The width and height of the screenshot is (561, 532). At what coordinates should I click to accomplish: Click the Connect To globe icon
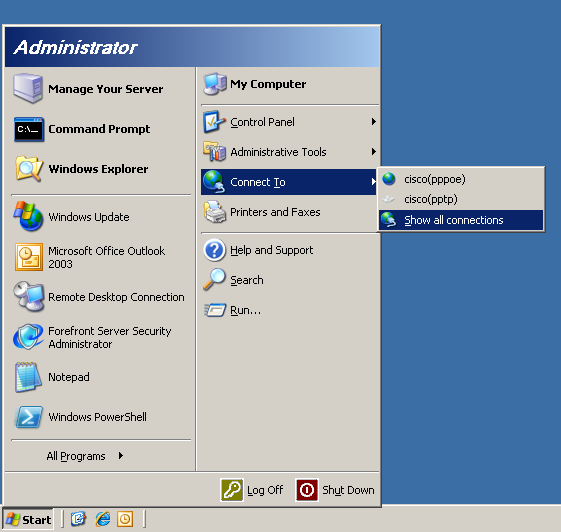pos(214,182)
